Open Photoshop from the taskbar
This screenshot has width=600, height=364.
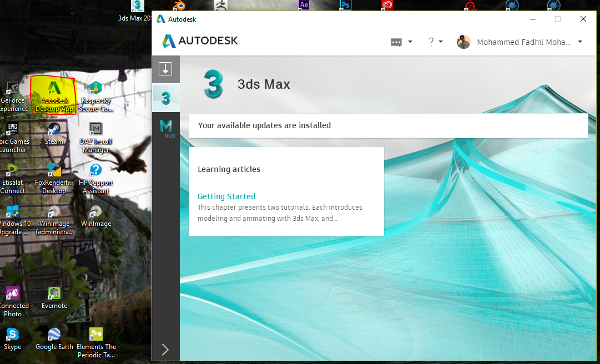click(345, 5)
